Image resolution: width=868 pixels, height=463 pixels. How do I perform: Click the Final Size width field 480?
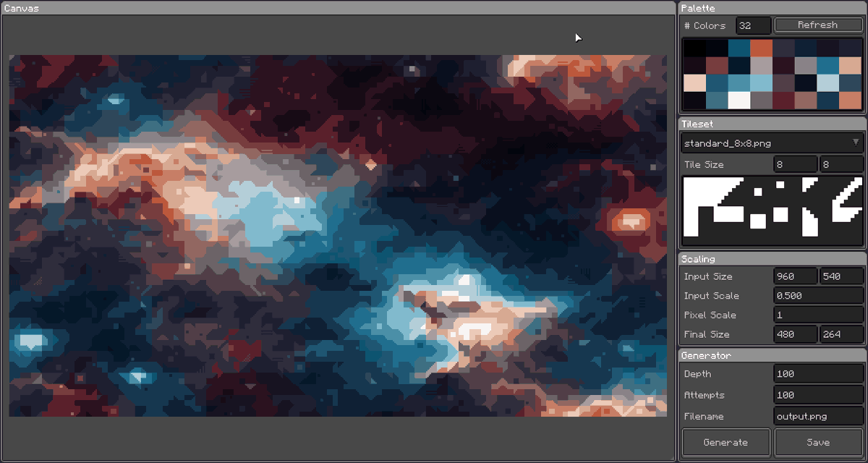[x=795, y=334]
